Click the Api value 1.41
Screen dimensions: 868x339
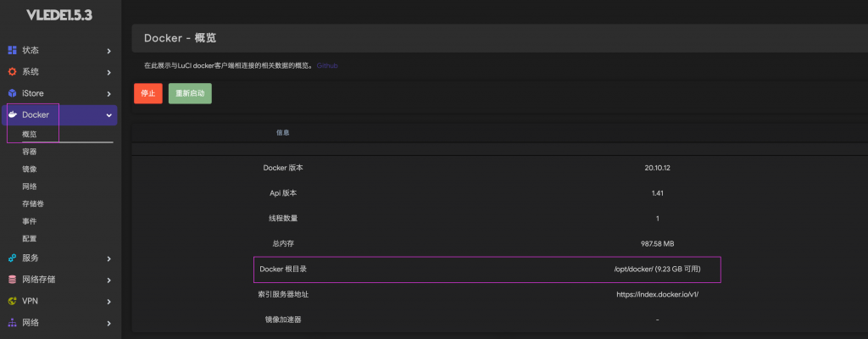pos(658,193)
